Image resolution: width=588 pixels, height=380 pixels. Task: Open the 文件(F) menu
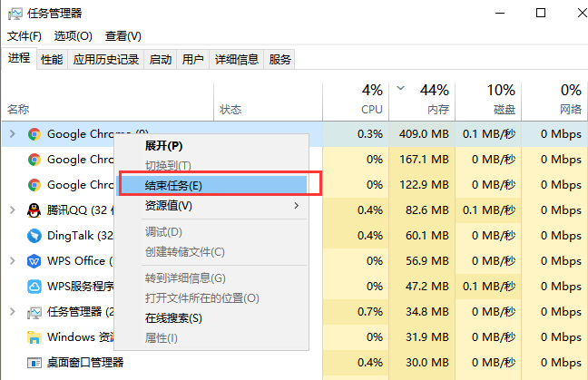24,36
